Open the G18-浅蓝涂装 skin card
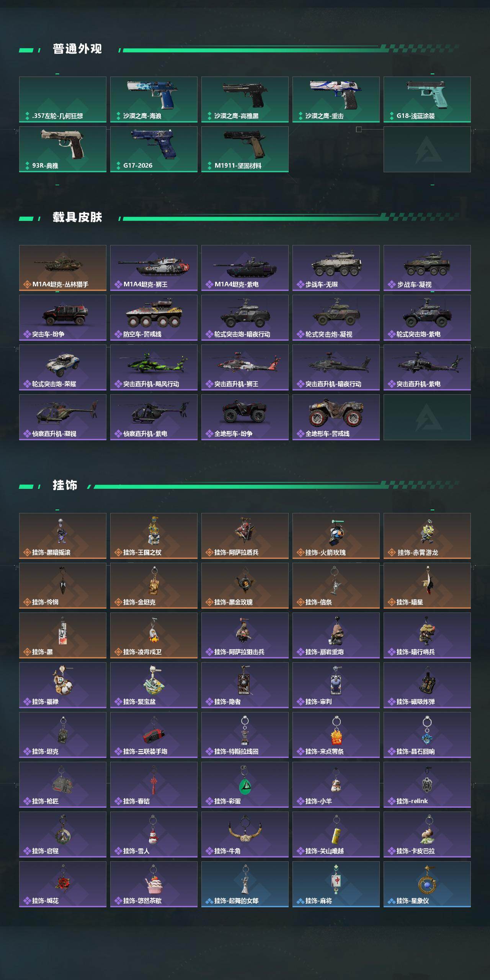Image resolution: width=490 pixels, height=980 pixels. (x=427, y=100)
